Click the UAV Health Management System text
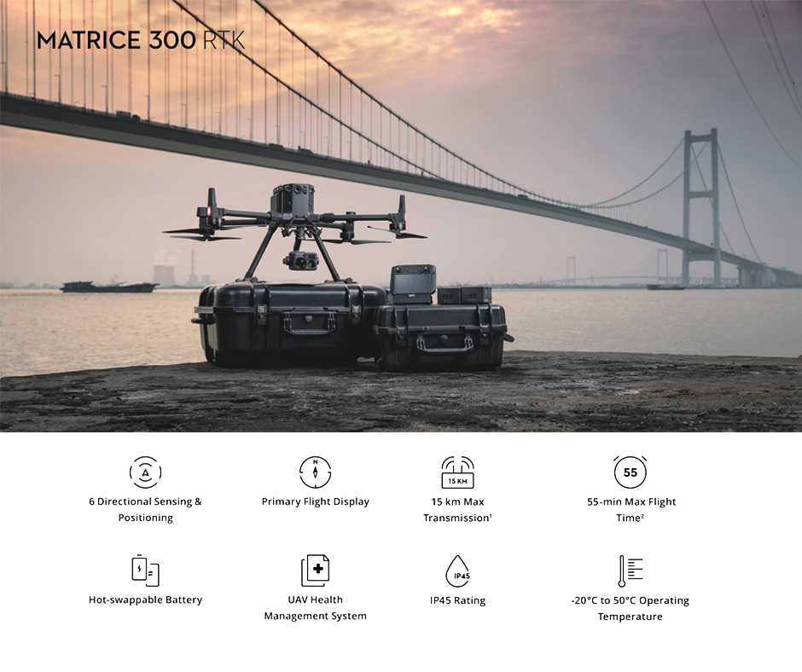This screenshot has width=802, height=672. pyautogui.click(x=317, y=608)
